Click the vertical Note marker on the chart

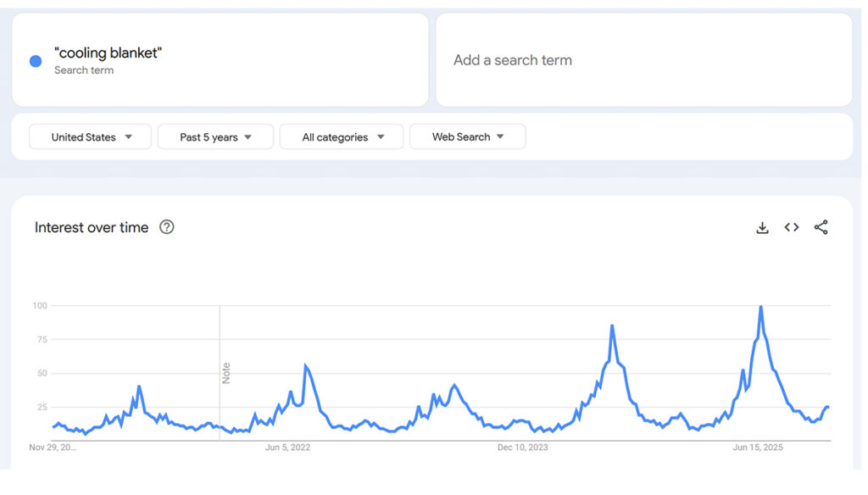(226, 373)
